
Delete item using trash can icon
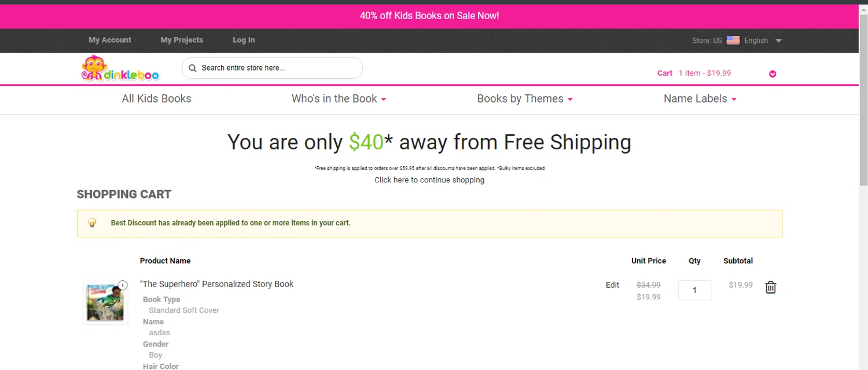770,287
